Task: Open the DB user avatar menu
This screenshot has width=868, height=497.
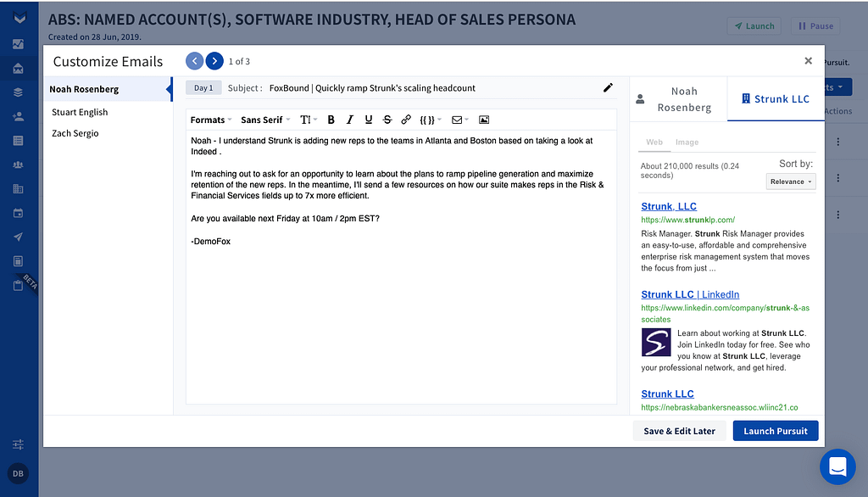Action: (19, 474)
